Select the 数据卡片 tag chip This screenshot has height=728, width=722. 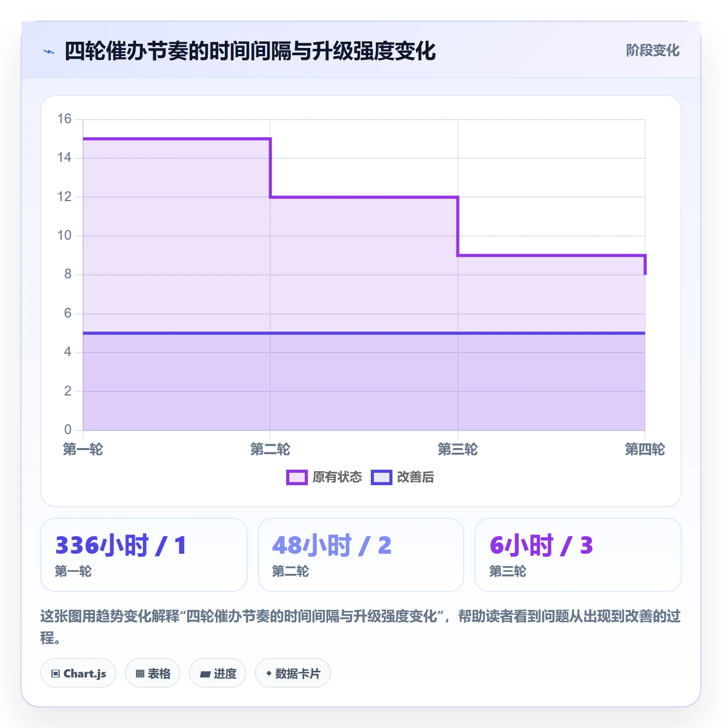293,673
